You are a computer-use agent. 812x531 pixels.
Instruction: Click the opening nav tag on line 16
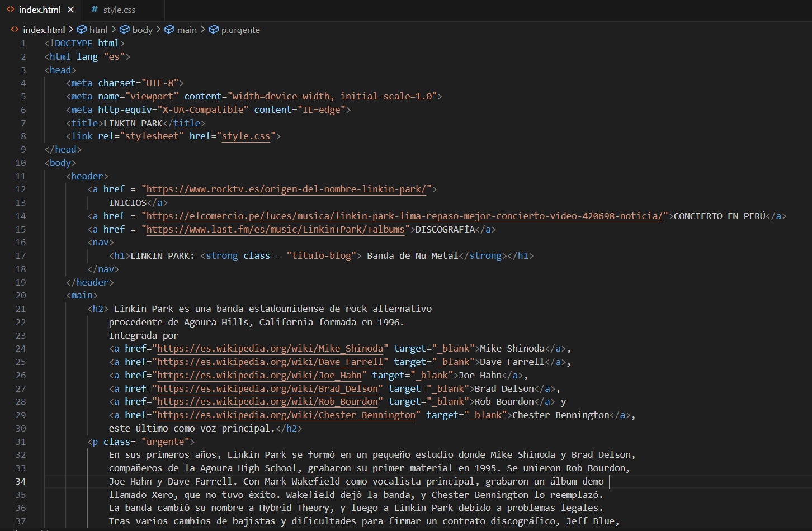tap(101, 243)
